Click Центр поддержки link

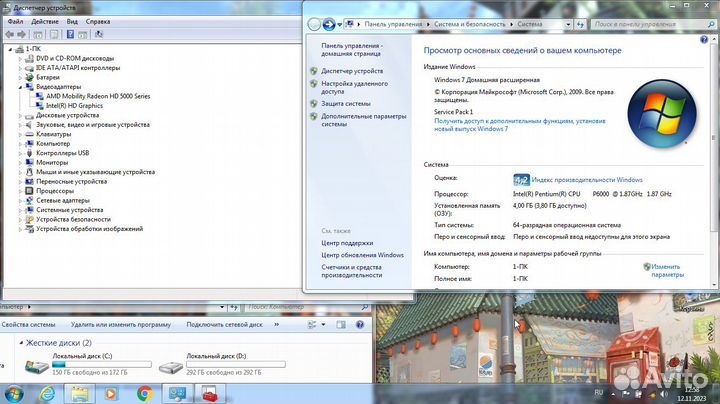347,243
